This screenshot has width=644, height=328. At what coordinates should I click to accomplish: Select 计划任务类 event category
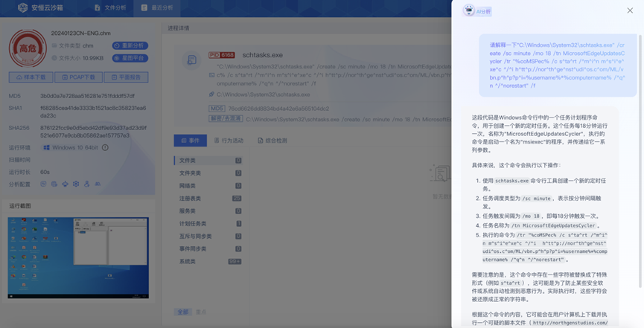193,224
